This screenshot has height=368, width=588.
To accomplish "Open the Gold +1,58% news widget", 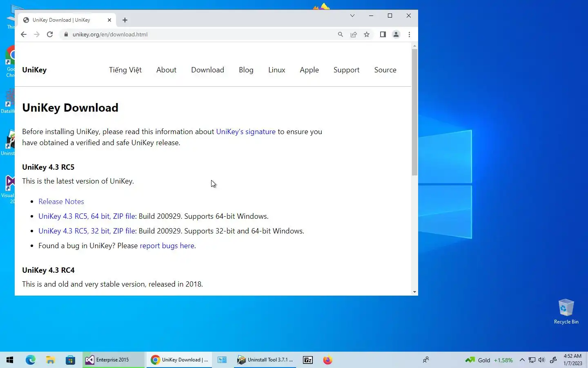I will click(489, 360).
